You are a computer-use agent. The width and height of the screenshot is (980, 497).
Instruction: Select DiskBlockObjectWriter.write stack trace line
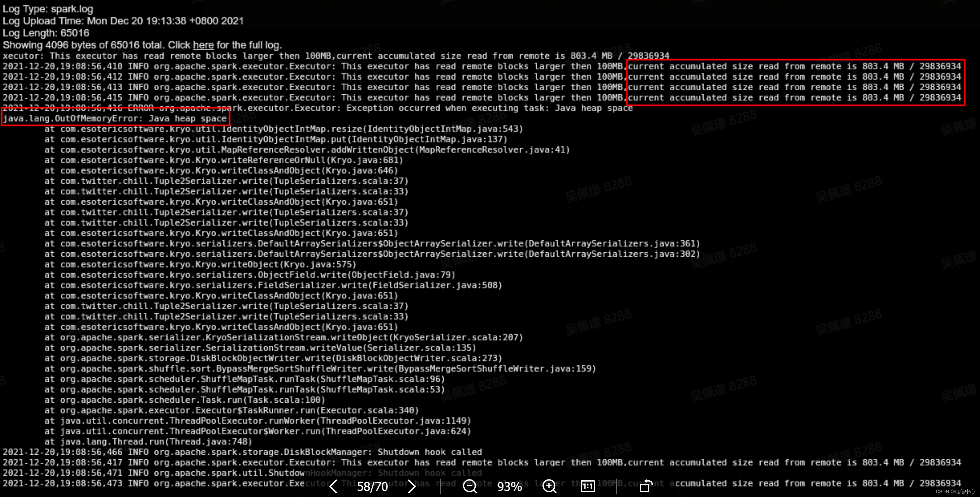273,358
